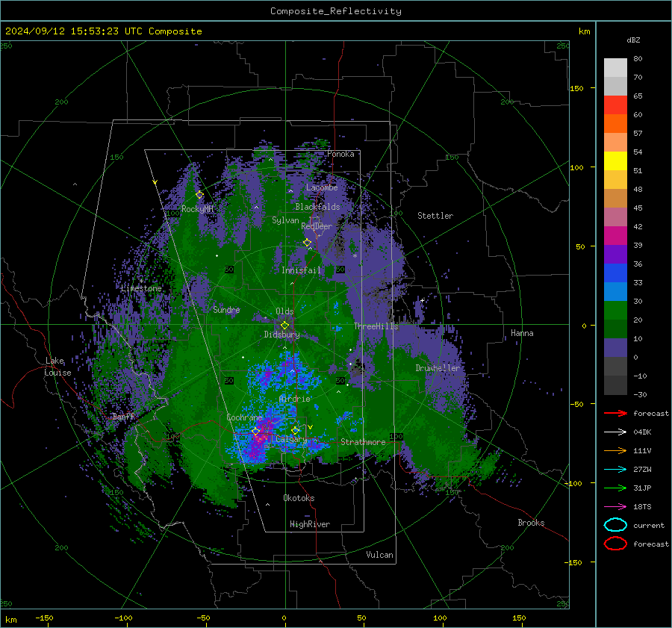Viewport: 672px width, 628px height.
Task: Click the Lacombe city label
Action: click(x=322, y=187)
